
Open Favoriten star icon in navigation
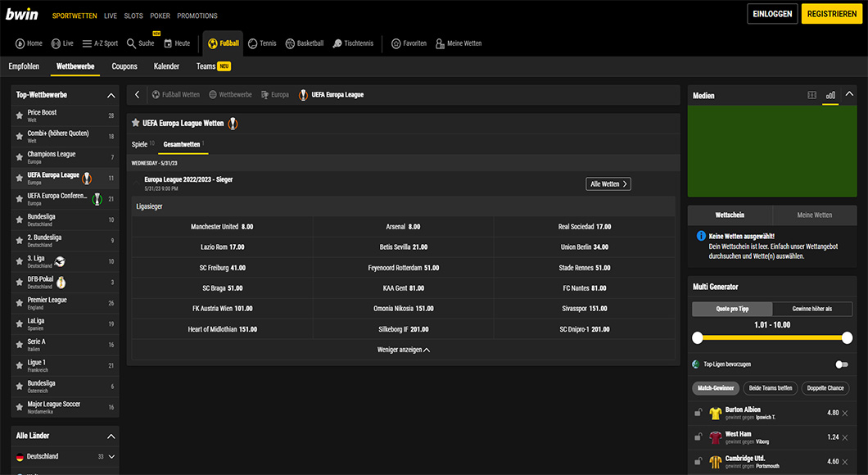(396, 43)
